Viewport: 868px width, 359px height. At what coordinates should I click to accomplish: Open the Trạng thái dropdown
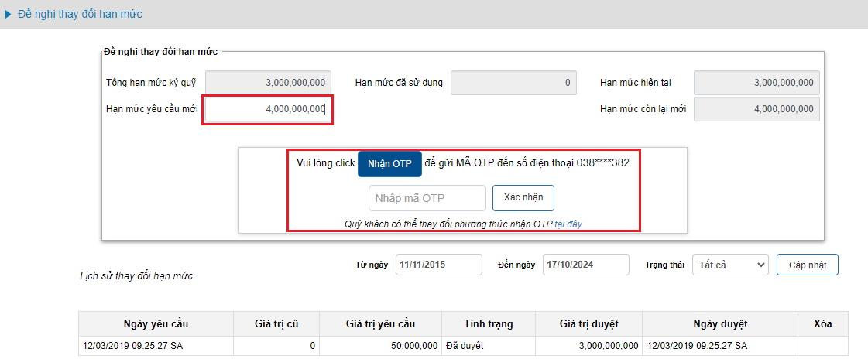click(x=730, y=265)
